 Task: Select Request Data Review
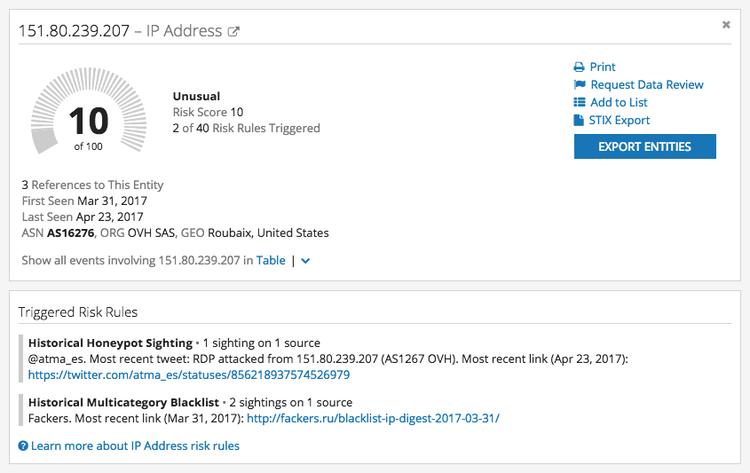click(647, 85)
